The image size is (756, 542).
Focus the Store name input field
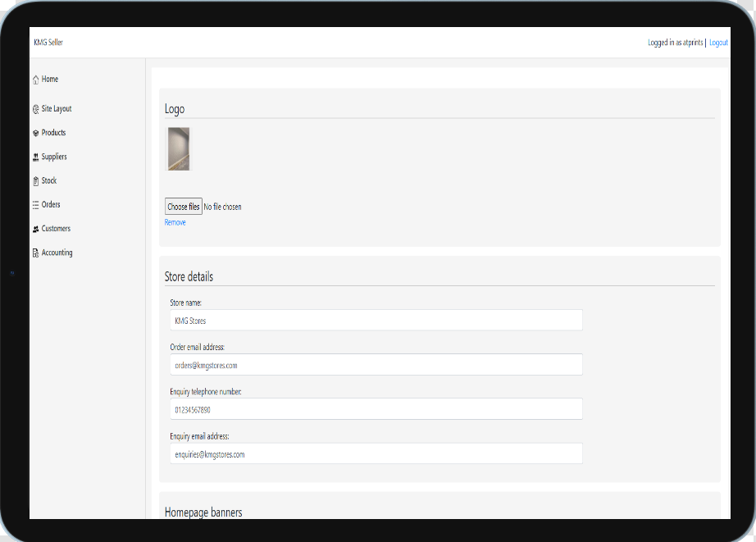(376, 321)
